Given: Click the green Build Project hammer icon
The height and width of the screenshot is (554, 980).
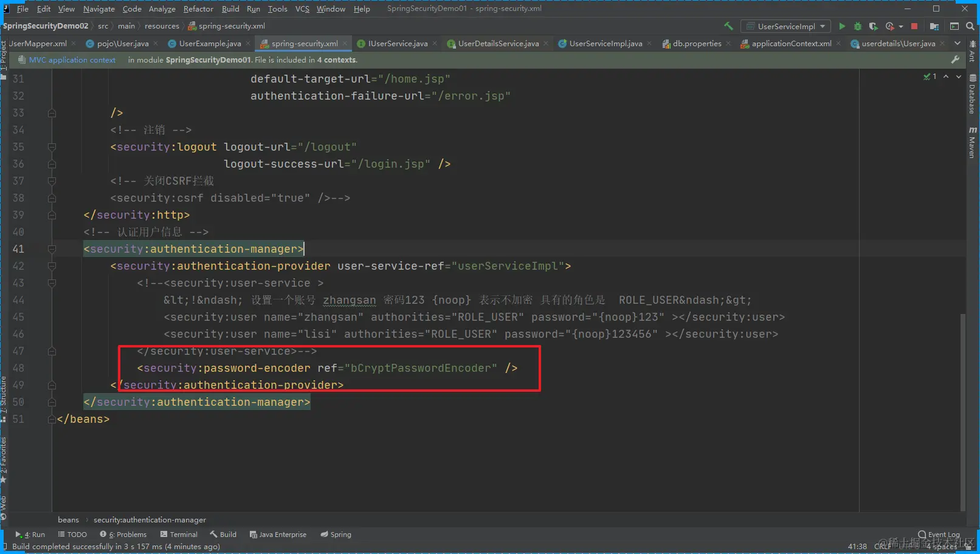Looking at the screenshot, I should [x=728, y=26].
